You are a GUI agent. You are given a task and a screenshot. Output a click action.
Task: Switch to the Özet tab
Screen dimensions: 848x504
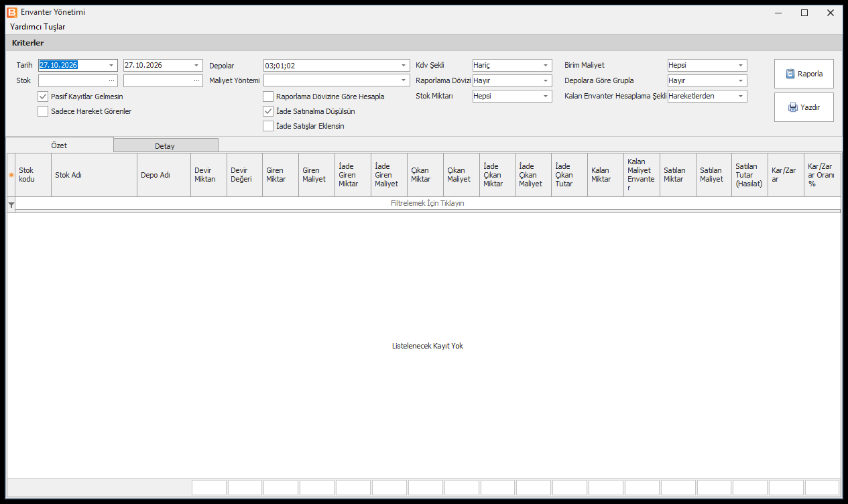[x=60, y=145]
